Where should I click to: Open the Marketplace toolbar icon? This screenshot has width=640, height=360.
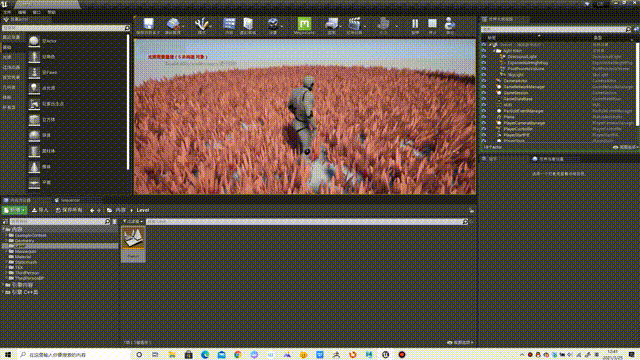pos(248,24)
